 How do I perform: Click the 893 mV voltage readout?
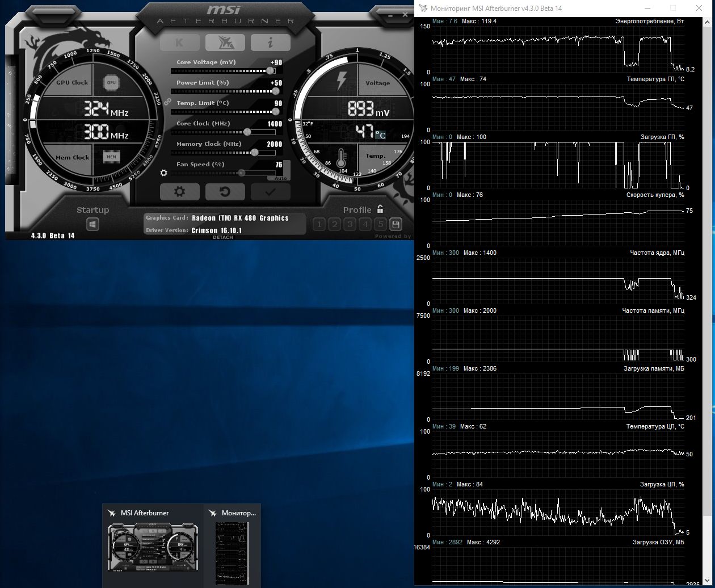pyautogui.click(x=369, y=108)
